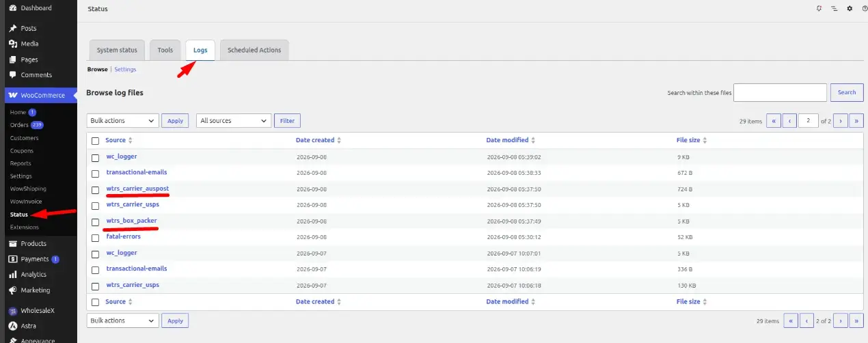The height and width of the screenshot is (343, 868).
Task: Open Reports submenu item
Action: coord(21,163)
